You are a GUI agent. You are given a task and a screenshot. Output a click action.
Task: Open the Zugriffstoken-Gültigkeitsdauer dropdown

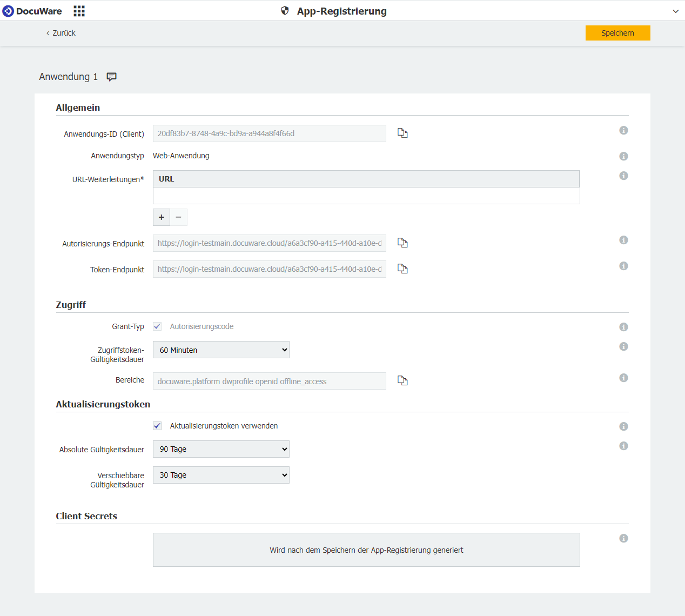221,350
